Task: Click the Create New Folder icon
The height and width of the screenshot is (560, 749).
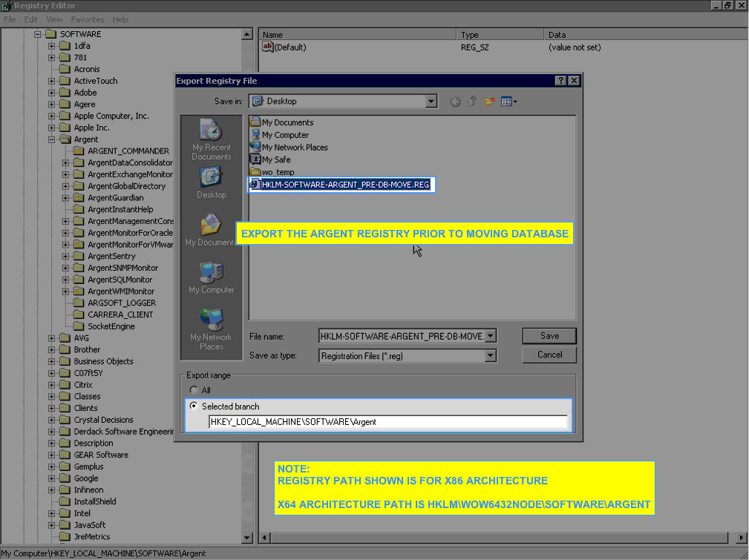Action: (x=489, y=102)
